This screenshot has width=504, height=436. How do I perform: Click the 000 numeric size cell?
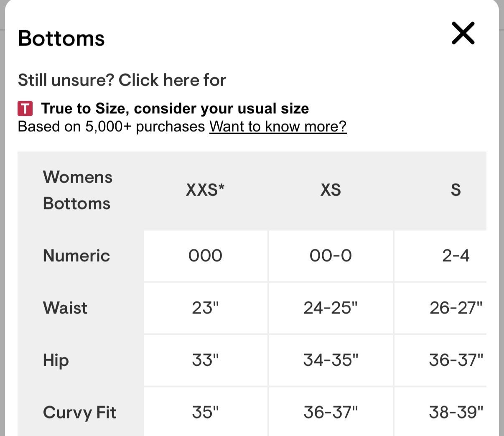(205, 255)
